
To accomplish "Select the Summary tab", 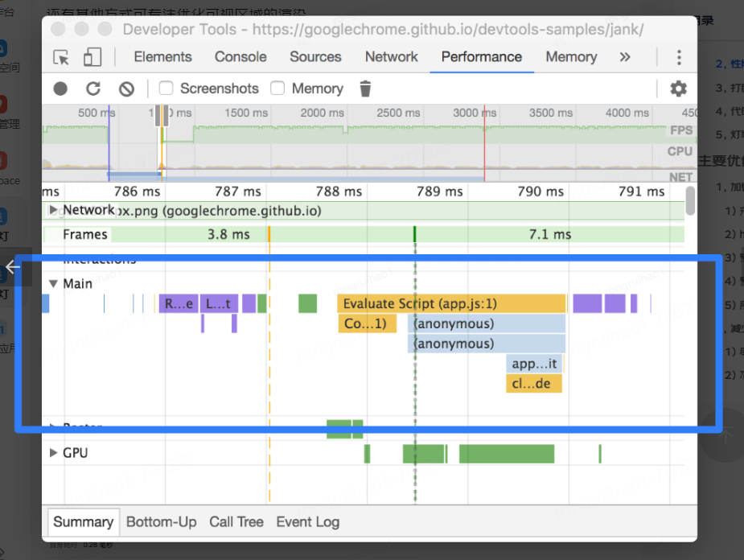I will click(x=84, y=522).
